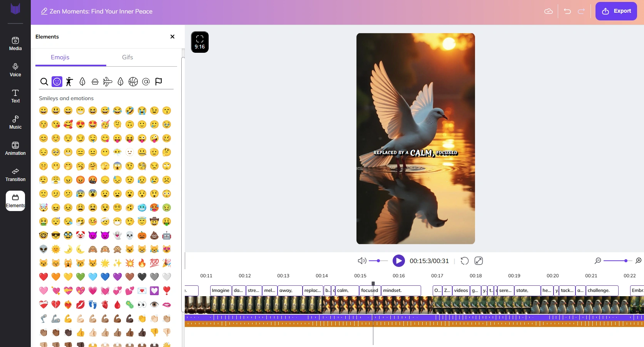Image resolution: width=644 pixels, height=347 pixels.
Task: Click the 00:18 timeline ruler mark
Action: point(476,276)
